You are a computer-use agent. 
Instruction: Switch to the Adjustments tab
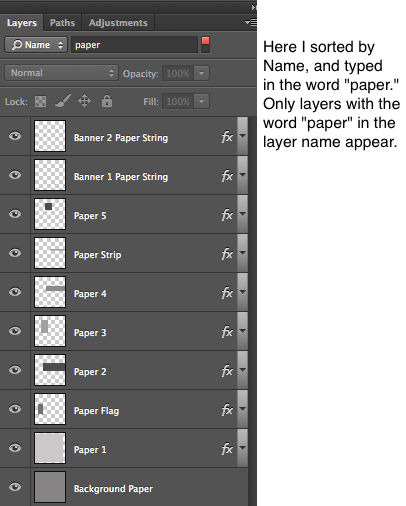118,23
